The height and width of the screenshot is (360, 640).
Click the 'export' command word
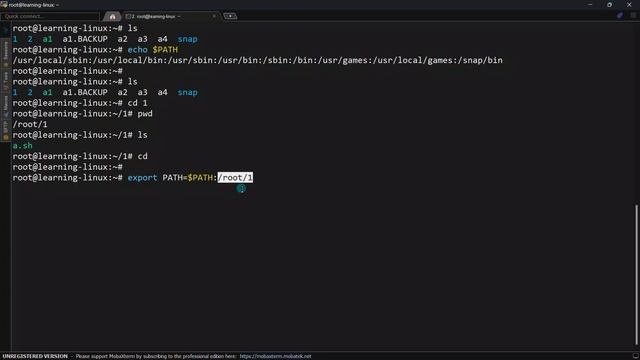click(x=142, y=178)
